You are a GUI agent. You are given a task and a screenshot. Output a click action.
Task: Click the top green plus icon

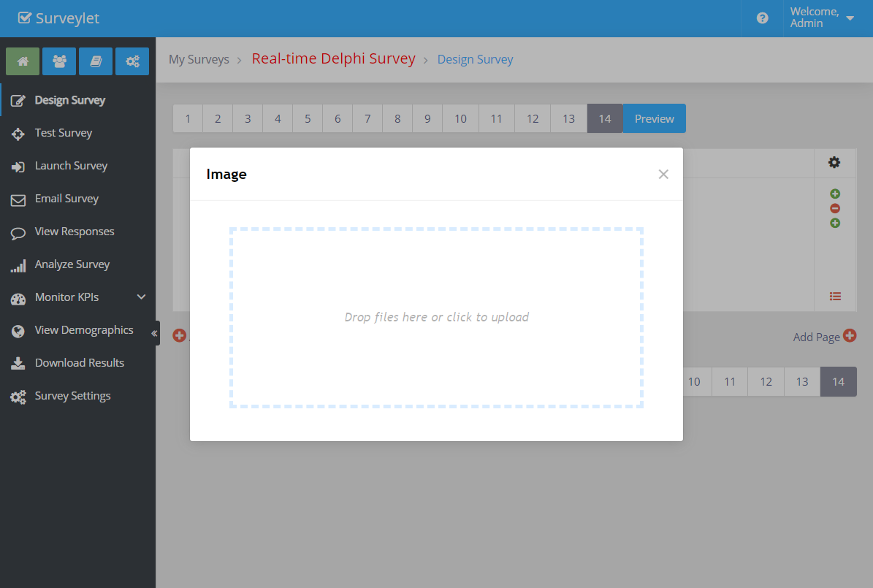coord(835,194)
